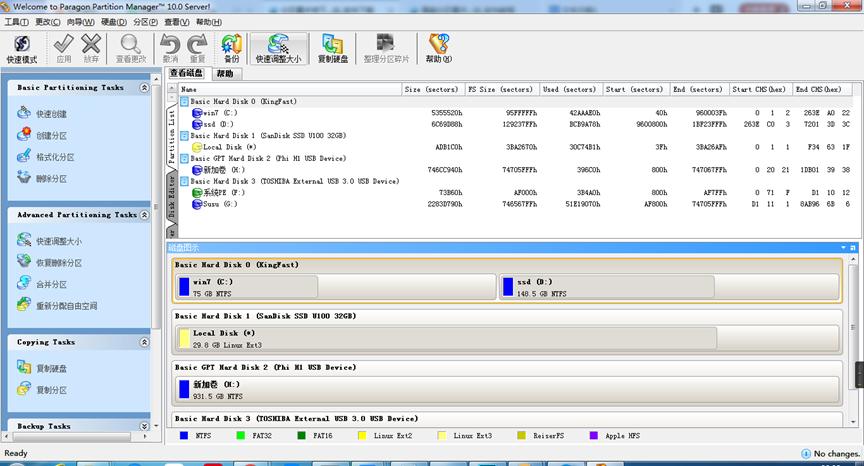Switch to the 帮助 tab
This screenshot has height=466, width=864.
[x=225, y=73]
